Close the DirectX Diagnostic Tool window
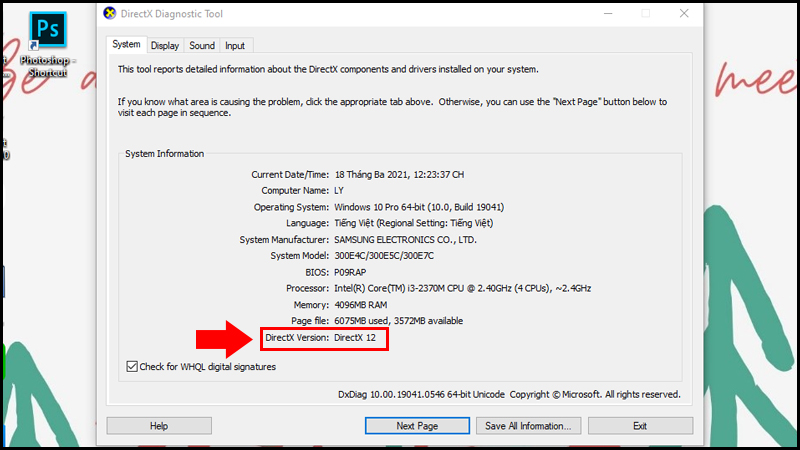 [x=684, y=14]
